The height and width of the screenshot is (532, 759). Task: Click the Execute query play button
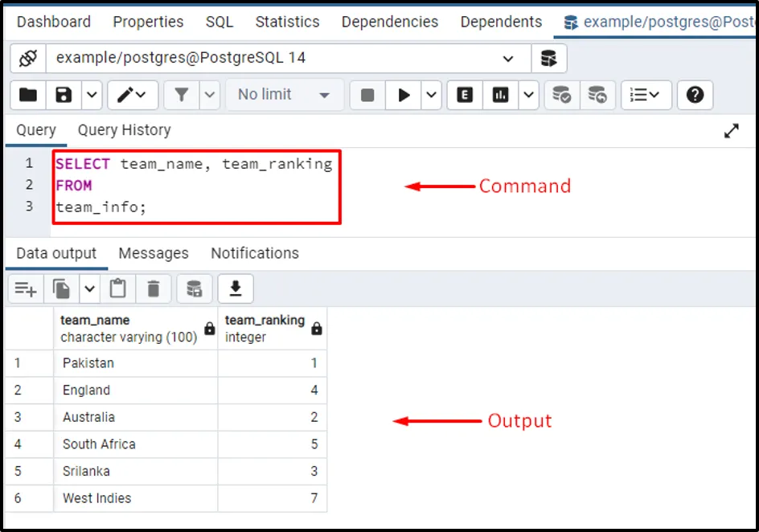(404, 95)
